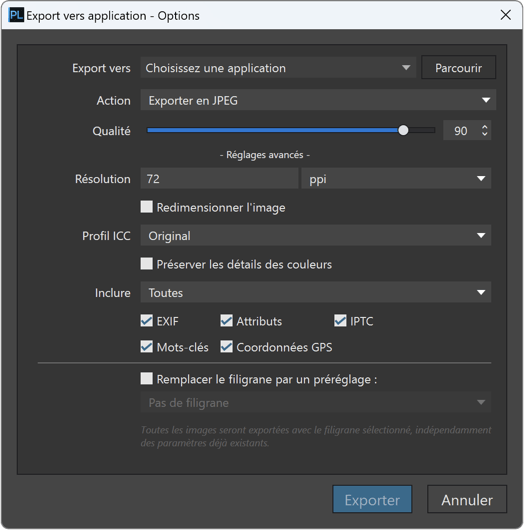Expand the Action dropdown set to Exporter en JPEG
The image size is (524, 530).
pyautogui.click(x=318, y=100)
